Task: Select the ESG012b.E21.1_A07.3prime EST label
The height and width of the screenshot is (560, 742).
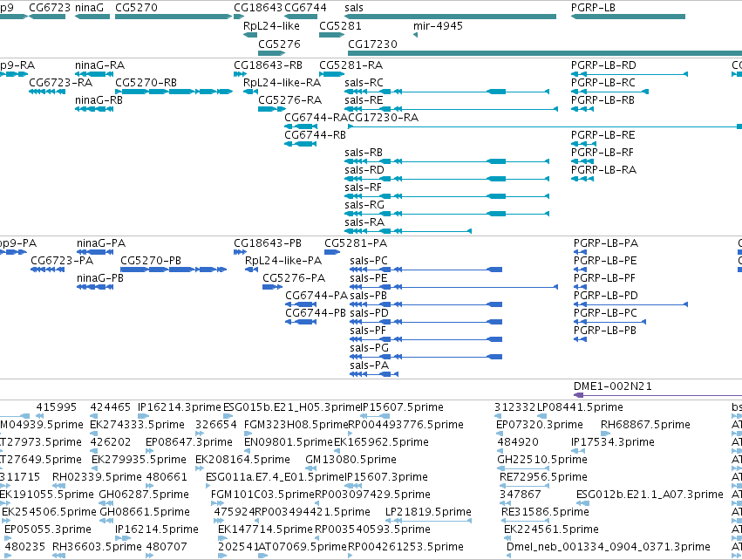Action: 650,495
